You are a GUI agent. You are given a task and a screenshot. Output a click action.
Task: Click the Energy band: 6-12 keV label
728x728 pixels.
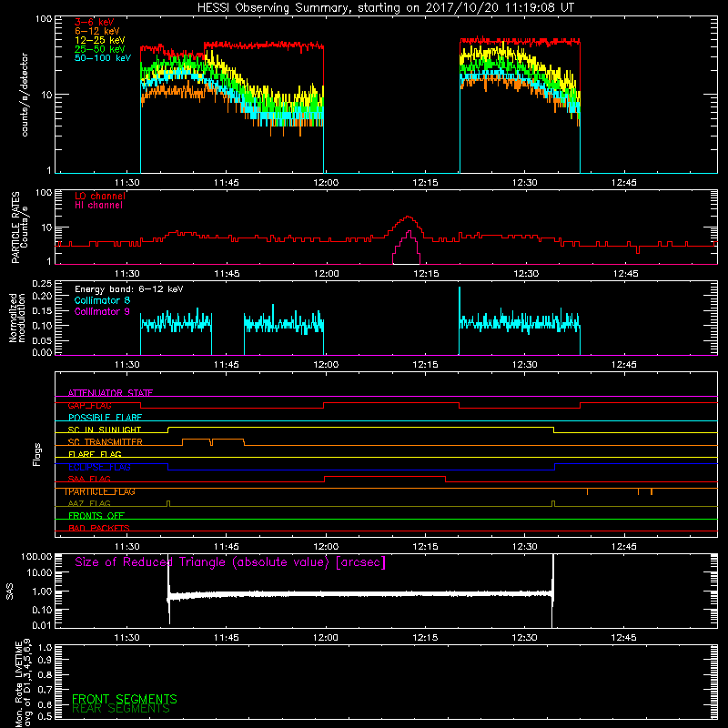129,289
